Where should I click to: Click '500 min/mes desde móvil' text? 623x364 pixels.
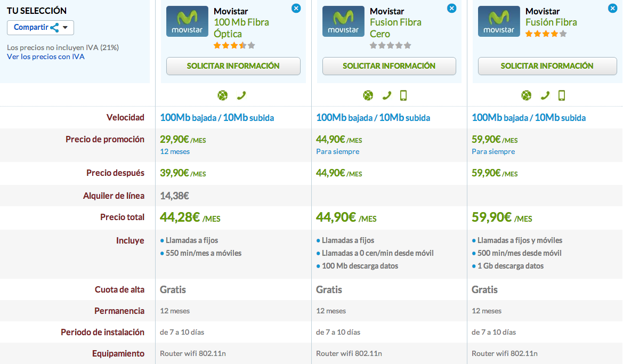(519, 253)
